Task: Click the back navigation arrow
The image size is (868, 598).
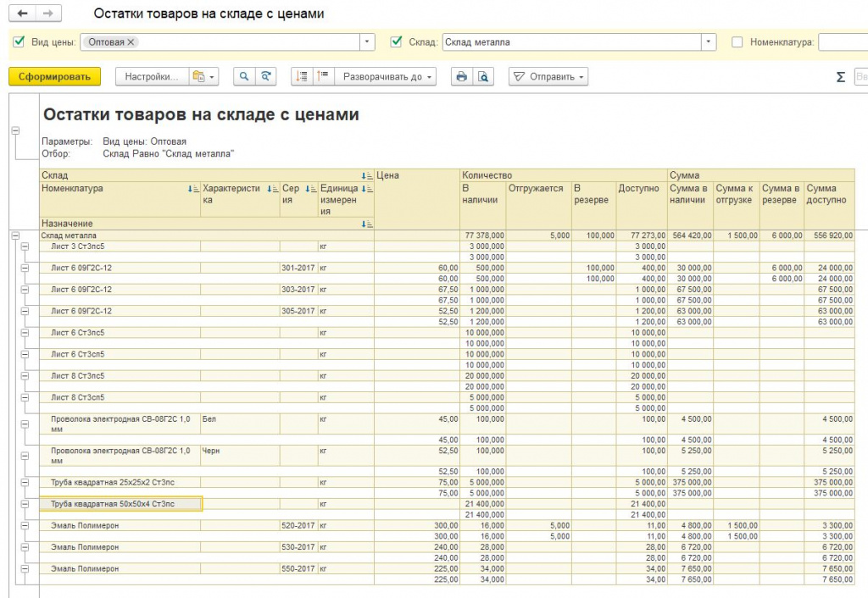Action: pyautogui.click(x=21, y=14)
